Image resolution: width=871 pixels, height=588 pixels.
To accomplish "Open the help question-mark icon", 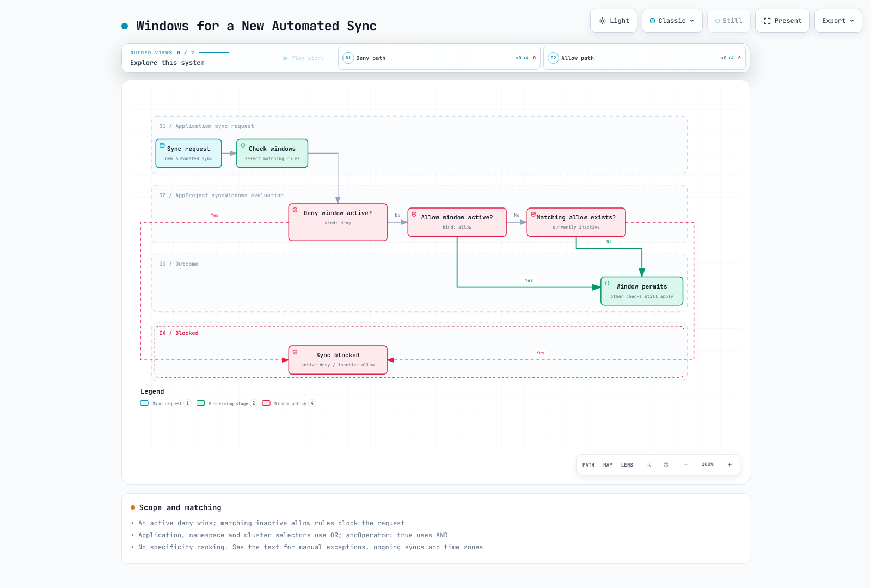I will [x=666, y=465].
